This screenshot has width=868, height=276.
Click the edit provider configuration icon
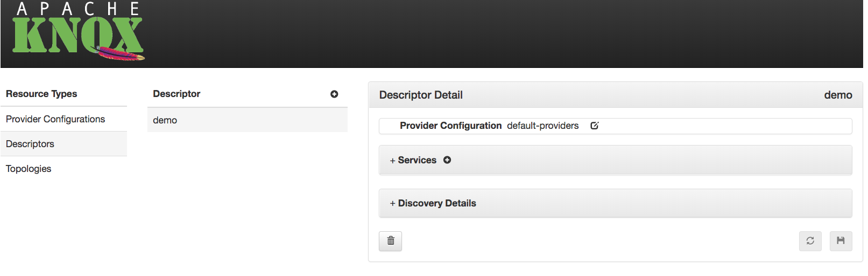(595, 126)
